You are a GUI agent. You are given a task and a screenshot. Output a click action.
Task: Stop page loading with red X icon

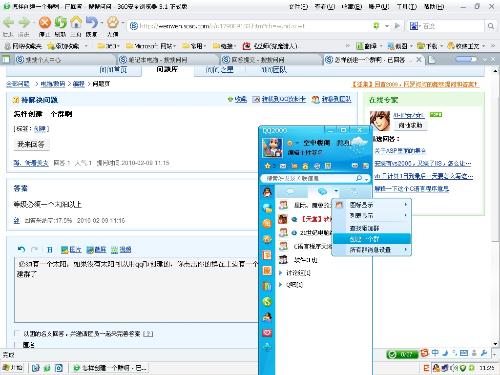(x=45, y=23)
